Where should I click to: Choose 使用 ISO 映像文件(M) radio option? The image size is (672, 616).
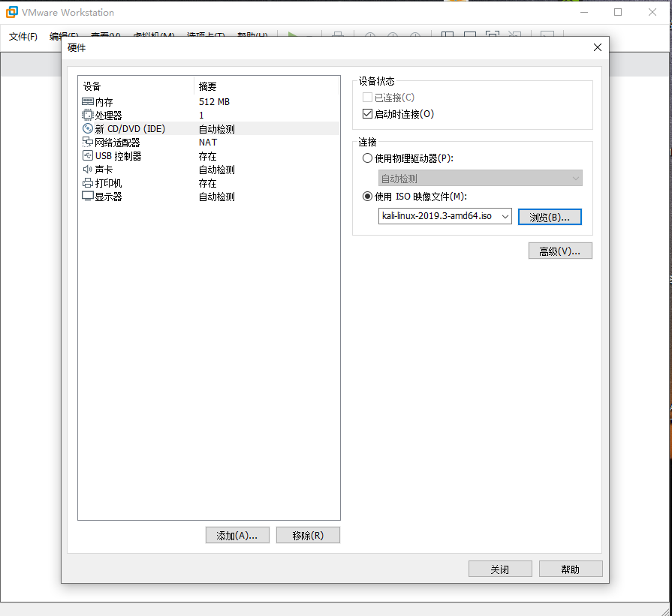coord(367,196)
